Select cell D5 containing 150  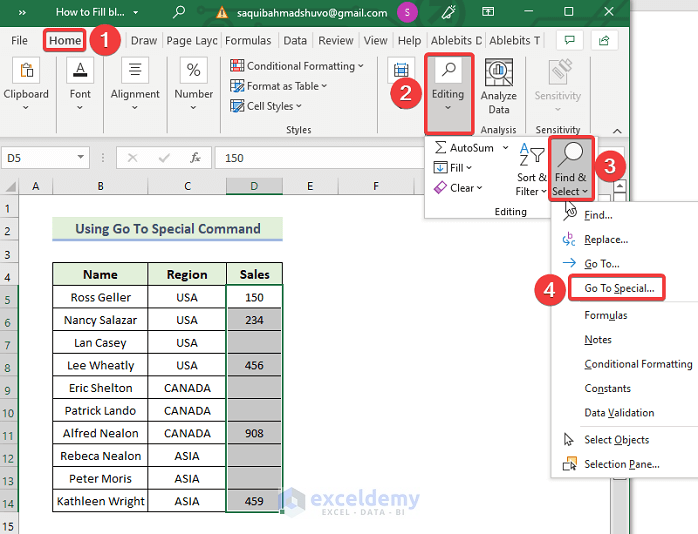[254, 297]
